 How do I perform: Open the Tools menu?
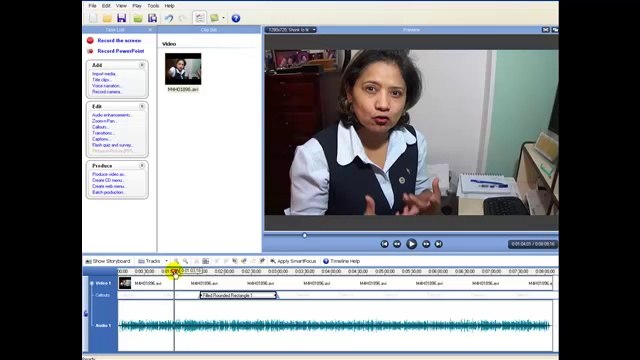153,6
